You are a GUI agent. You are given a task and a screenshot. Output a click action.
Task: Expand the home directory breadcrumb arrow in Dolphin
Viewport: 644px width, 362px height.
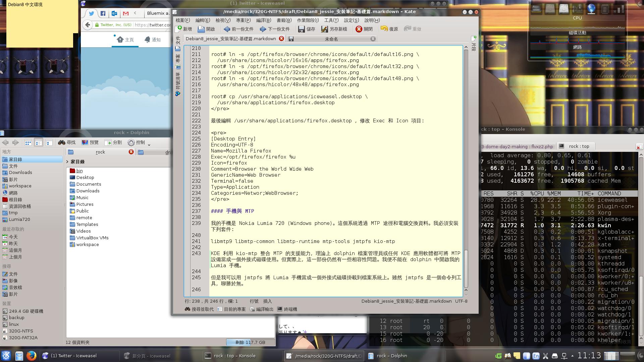point(67,162)
